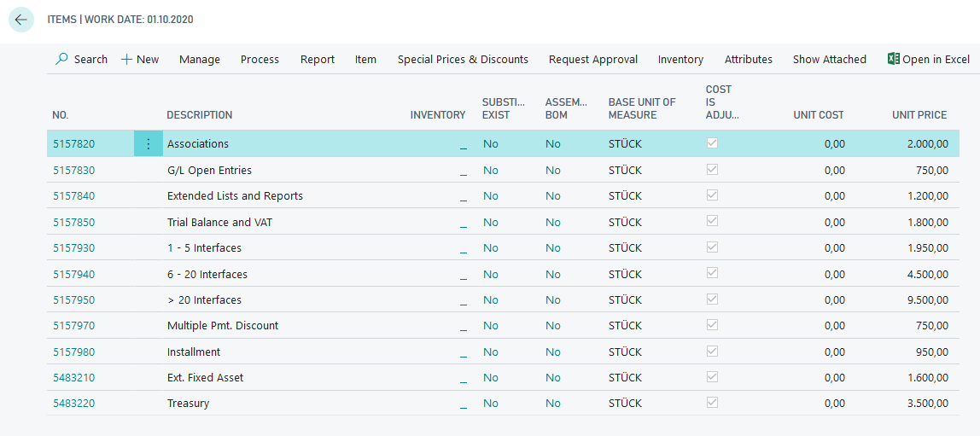Click Show Attached in the toolbar
This screenshot has height=436, width=980.
(x=829, y=59)
